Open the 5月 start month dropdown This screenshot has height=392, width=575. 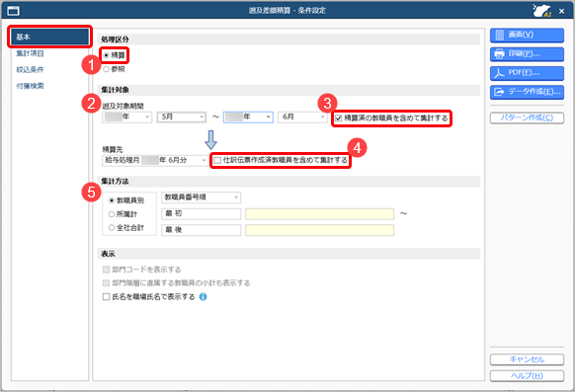point(182,117)
